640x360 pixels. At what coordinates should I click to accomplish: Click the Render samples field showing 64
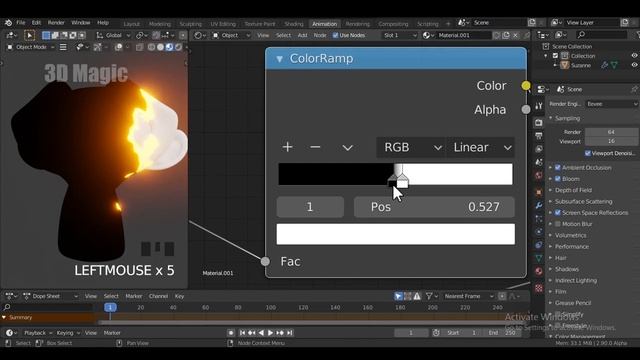pyautogui.click(x=611, y=132)
